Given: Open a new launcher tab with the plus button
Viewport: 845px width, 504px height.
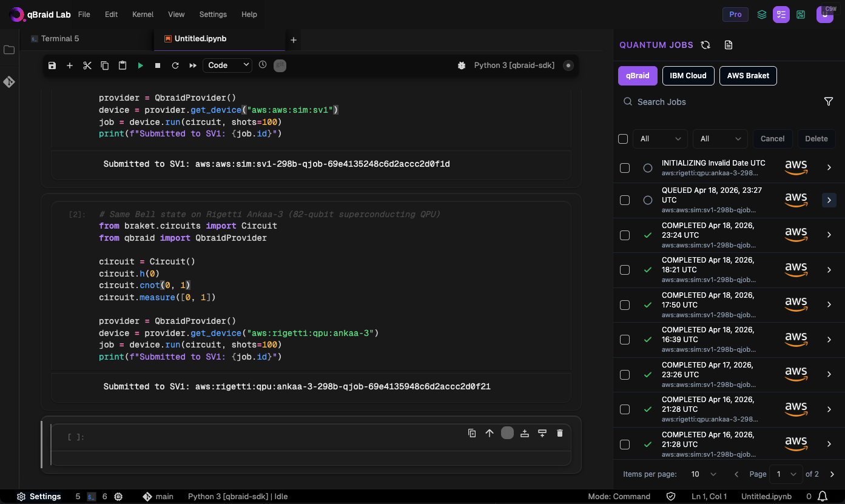Looking at the screenshot, I should [x=294, y=40].
